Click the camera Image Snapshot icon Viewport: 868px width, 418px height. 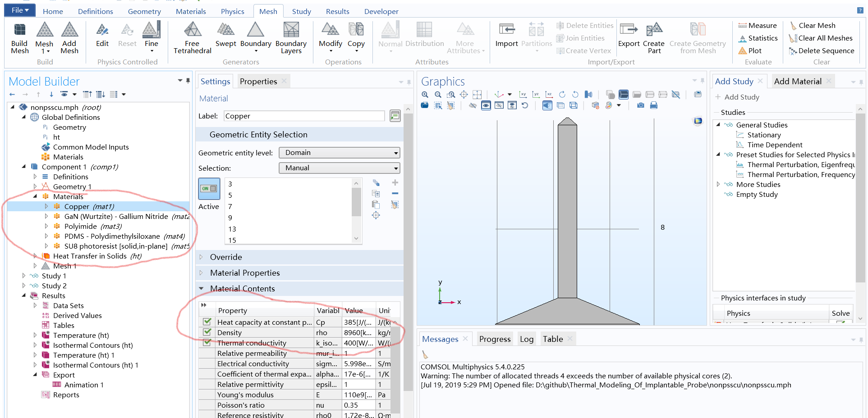click(641, 105)
